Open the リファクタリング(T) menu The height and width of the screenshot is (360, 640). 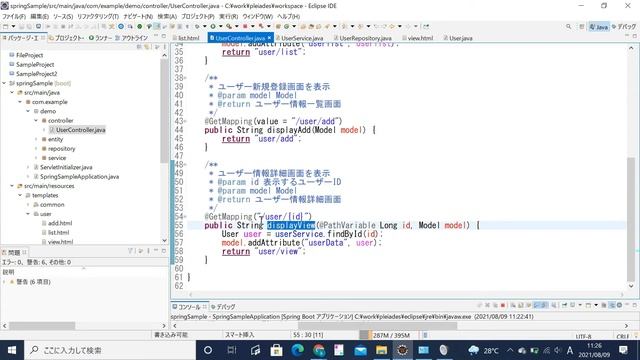click(x=98, y=16)
